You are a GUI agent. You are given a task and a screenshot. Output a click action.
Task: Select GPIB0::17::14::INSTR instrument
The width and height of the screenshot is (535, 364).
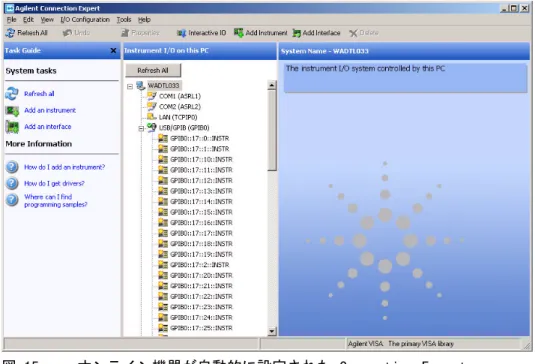tap(201, 202)
